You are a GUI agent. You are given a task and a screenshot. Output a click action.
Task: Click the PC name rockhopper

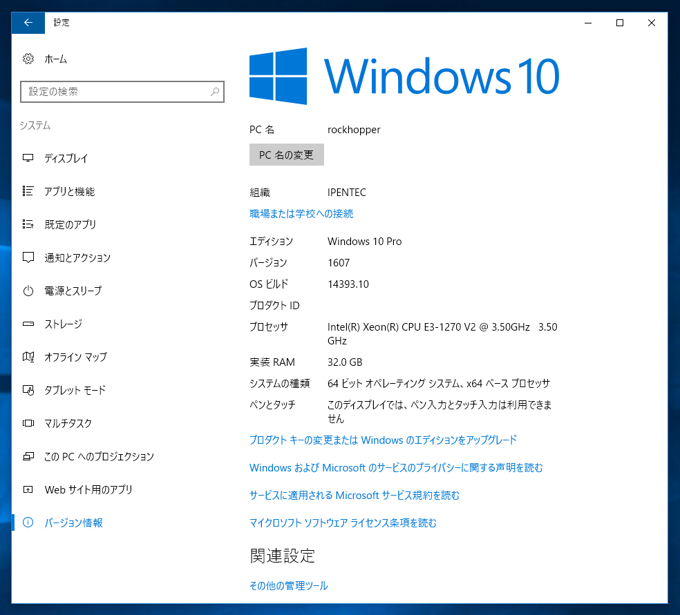pos(354,130)
